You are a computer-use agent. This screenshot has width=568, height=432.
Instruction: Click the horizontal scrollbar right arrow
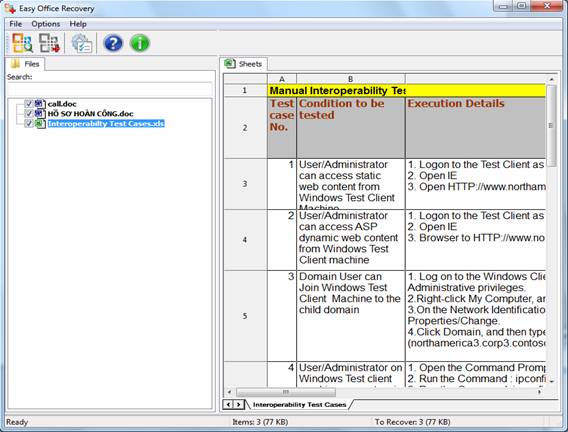(540, 392)
